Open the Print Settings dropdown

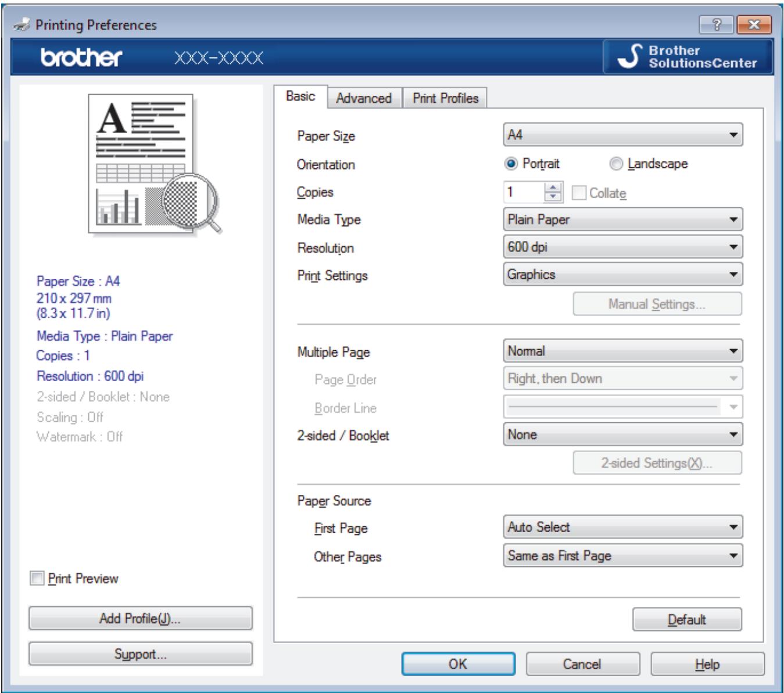tap(623, 274)
